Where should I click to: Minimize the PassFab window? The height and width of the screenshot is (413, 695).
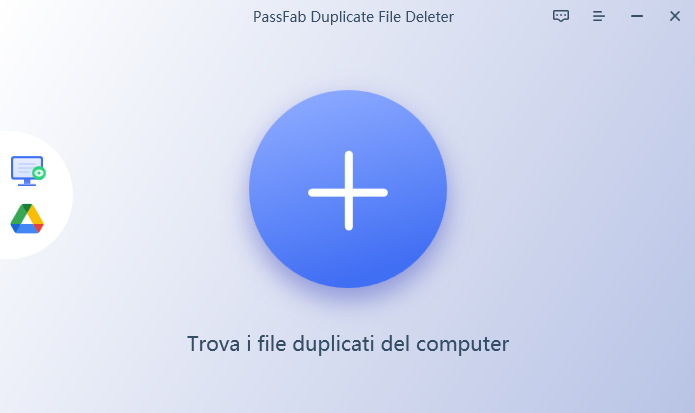pyautogui.click(x=637, y=16)
